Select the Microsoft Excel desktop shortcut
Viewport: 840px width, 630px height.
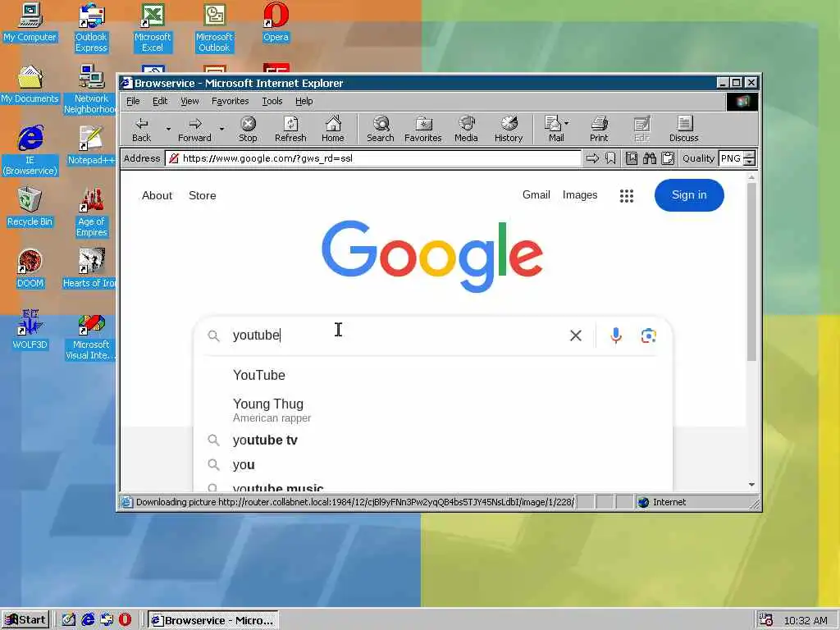coord(153,28)
